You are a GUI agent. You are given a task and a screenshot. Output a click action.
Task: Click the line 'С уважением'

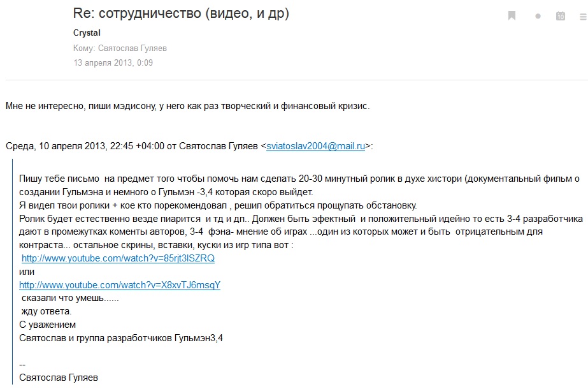click(48, 325)
